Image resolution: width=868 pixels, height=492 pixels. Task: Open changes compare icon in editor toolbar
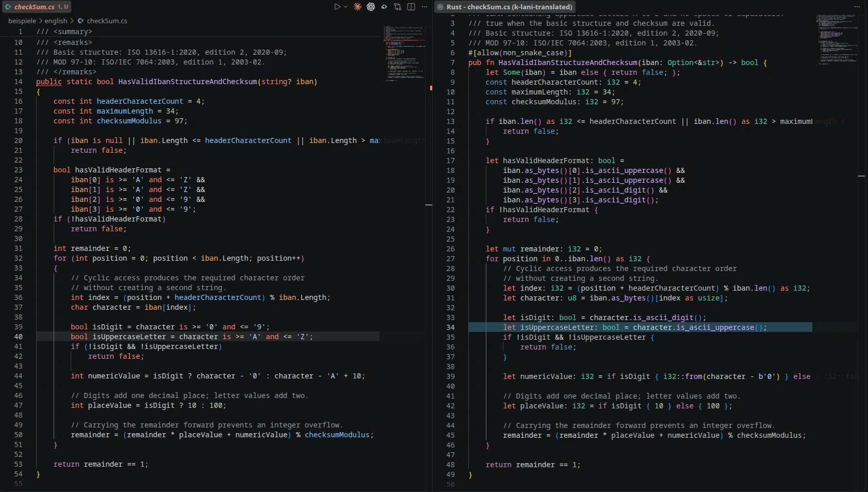click(398, 7)
